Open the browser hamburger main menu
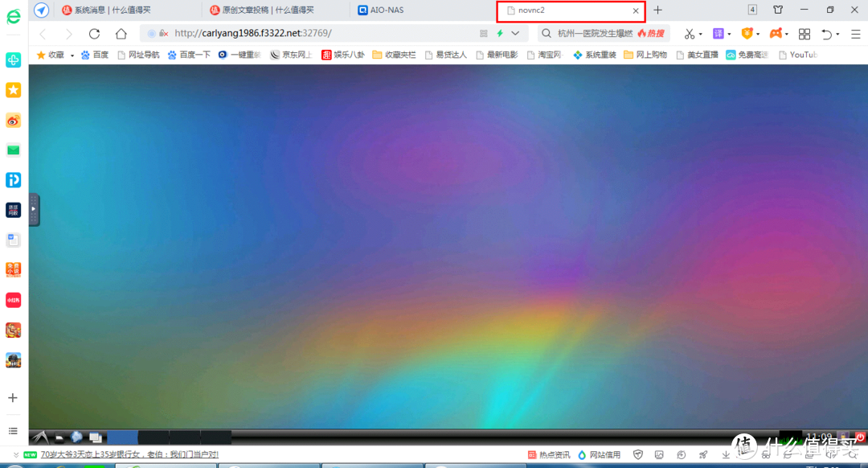 (x=855, y=35)
